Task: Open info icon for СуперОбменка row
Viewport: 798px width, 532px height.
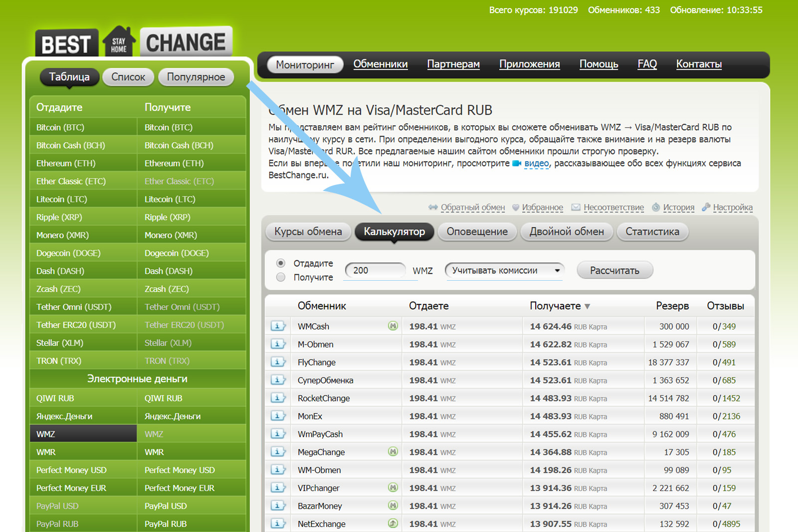Action: pyautogui.click(x=278, y=380)
